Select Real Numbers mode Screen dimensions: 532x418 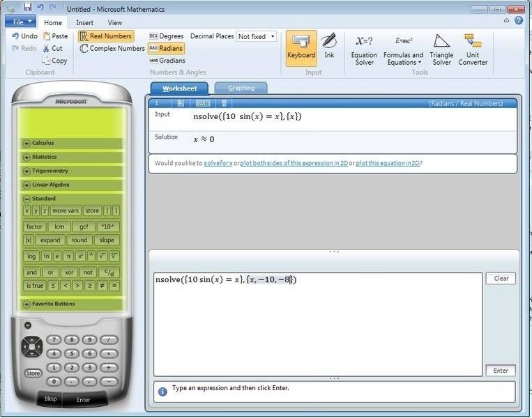point(106,36)
